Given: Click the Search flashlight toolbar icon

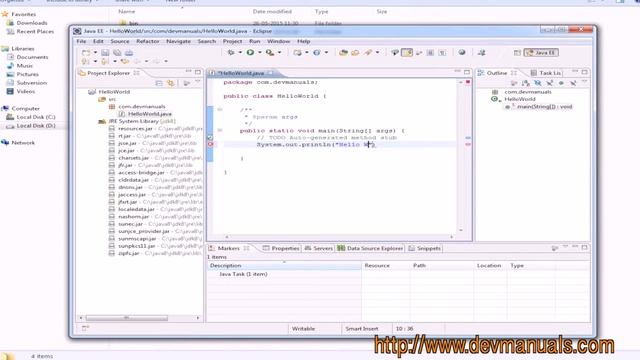Looking at the screenshot, I should click(x=368, y=52).
